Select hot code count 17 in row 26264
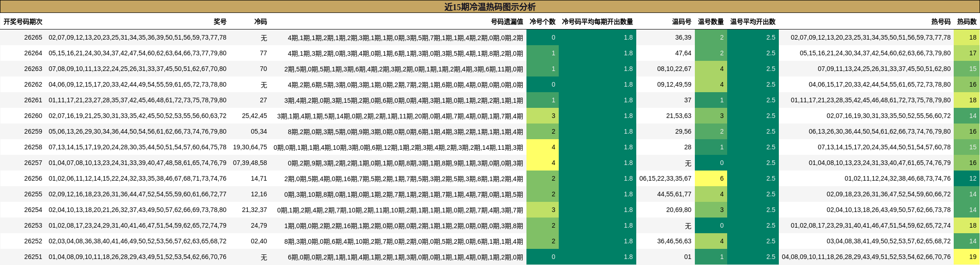 pos(967,53)
